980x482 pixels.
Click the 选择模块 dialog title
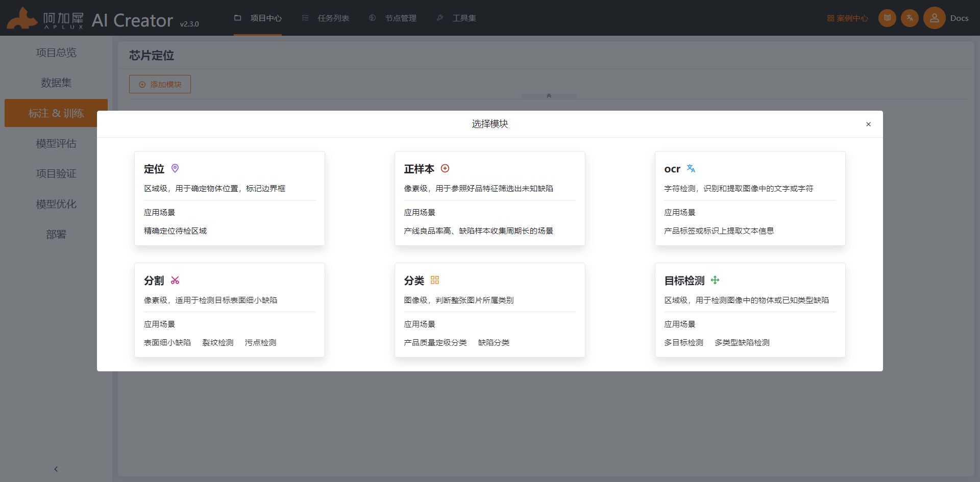(x=490, y=124)
